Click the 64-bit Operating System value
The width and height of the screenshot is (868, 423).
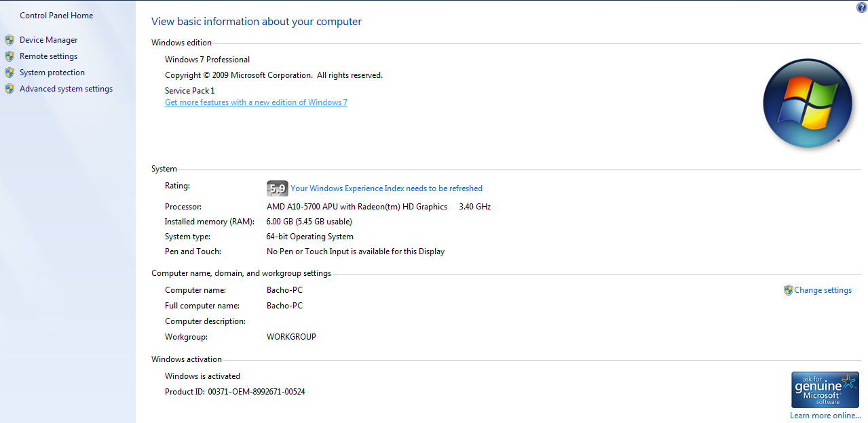(x=310, y=237)
